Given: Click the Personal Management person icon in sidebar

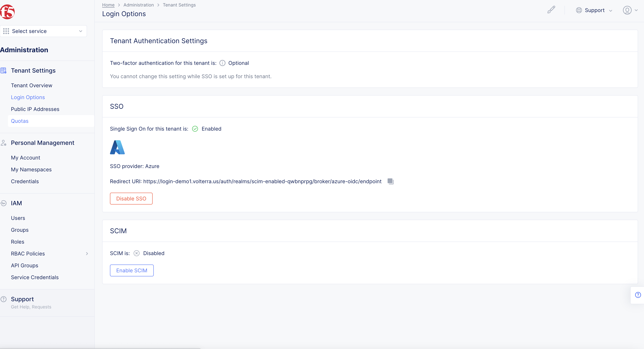Looking at the screenshot, I should click(4, 143).
